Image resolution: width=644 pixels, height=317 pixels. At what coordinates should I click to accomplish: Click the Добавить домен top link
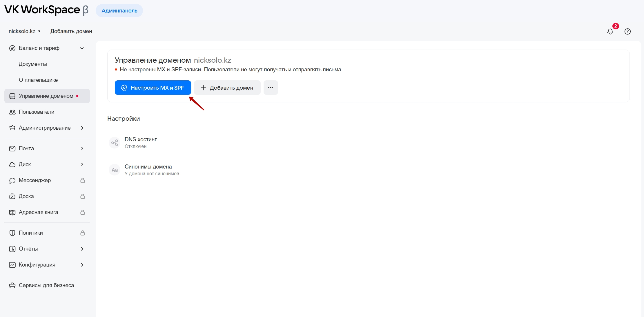pos(71,31)
